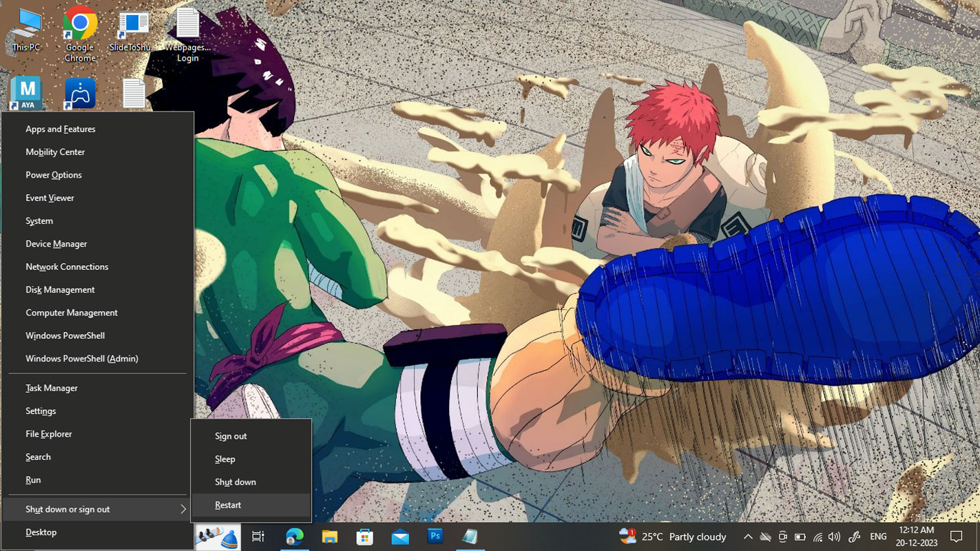Open Network Connections

click(98, 267)
